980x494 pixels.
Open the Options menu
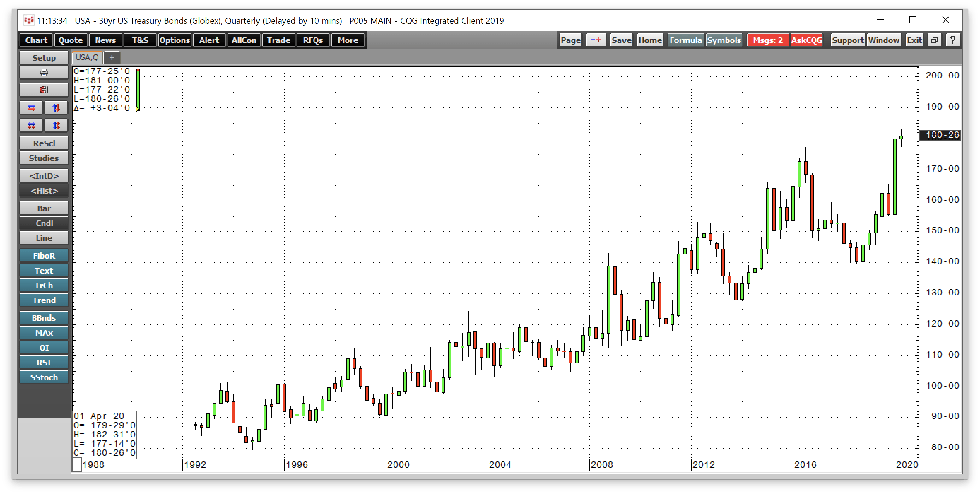click(x=175, y=40)
